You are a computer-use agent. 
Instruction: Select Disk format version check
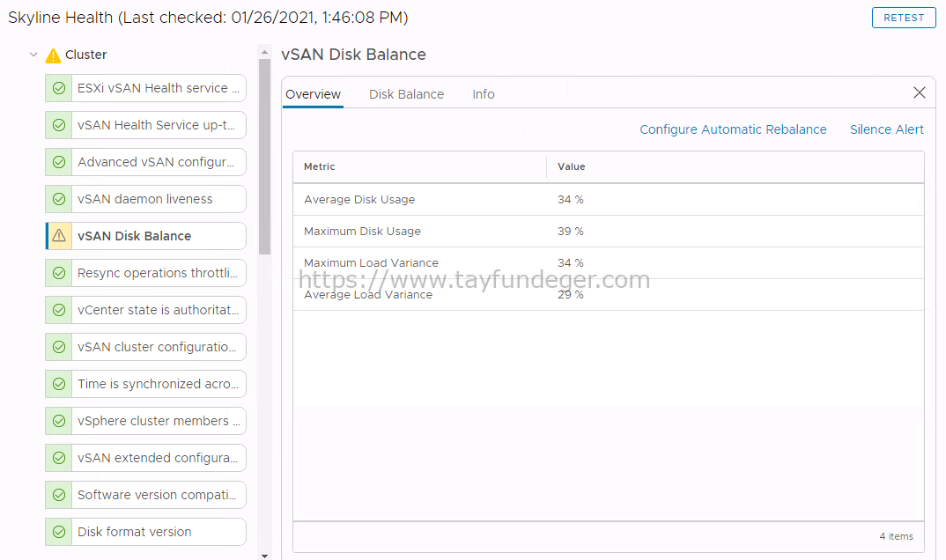[x=145, y=532]
